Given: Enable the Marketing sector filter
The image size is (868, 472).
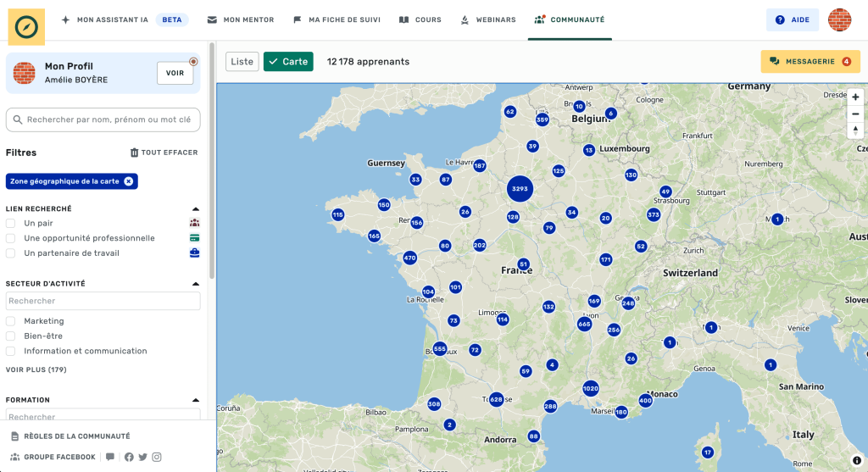Looking at the screenshot, I should (11, 321).
